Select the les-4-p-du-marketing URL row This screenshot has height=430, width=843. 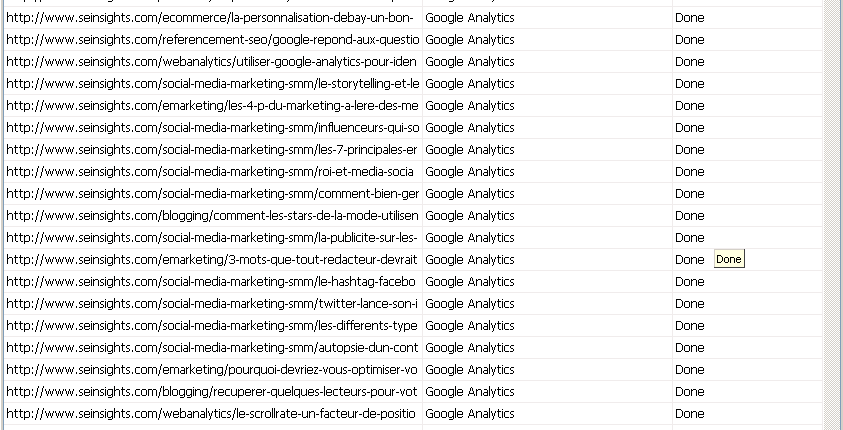(x=212, y=106)
